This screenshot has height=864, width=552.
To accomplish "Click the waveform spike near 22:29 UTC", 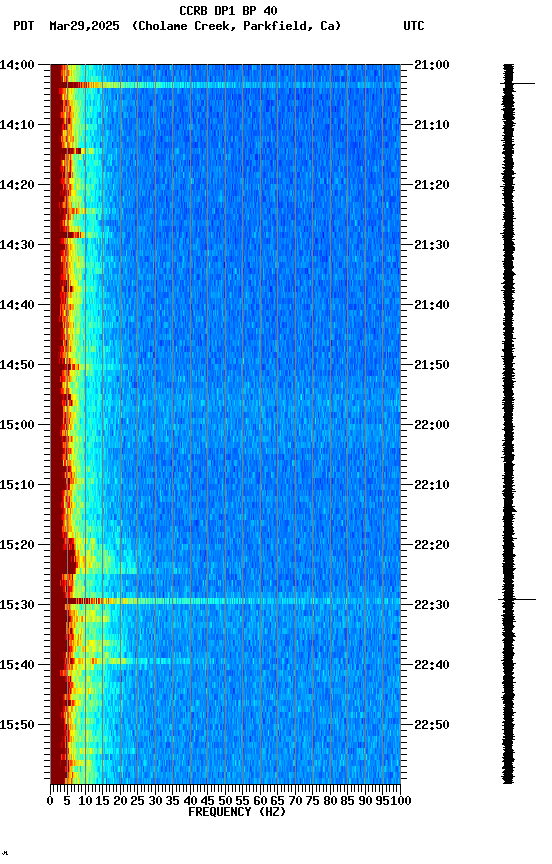I will coord(517,600).
